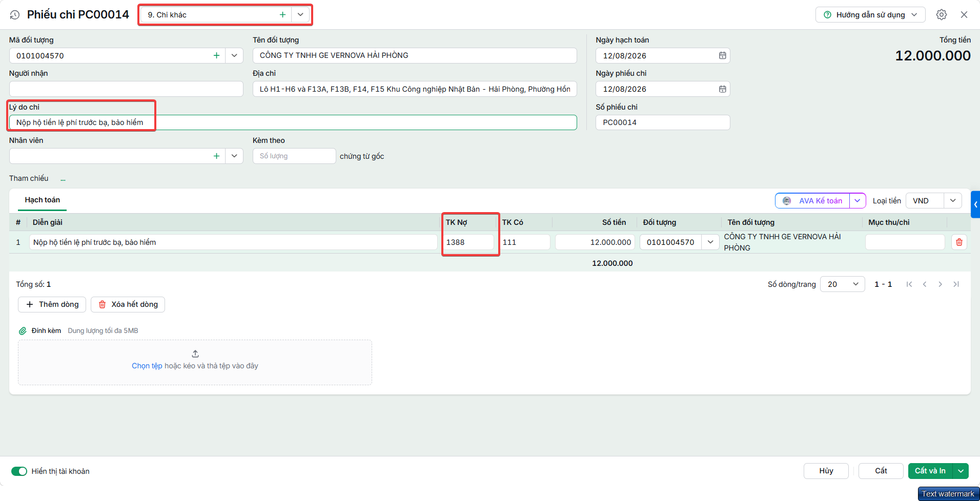Expand the blue side panel arrow
980x501 pixels.
click(975, 204)
